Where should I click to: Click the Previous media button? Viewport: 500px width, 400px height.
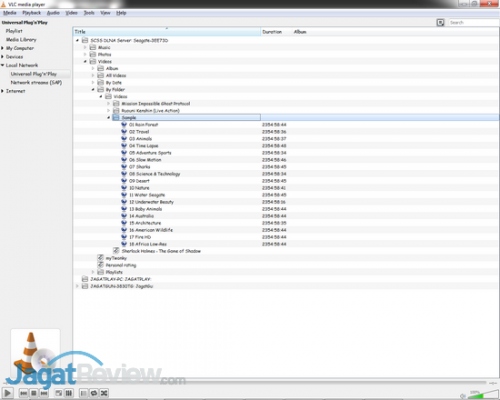pos(23,393)
